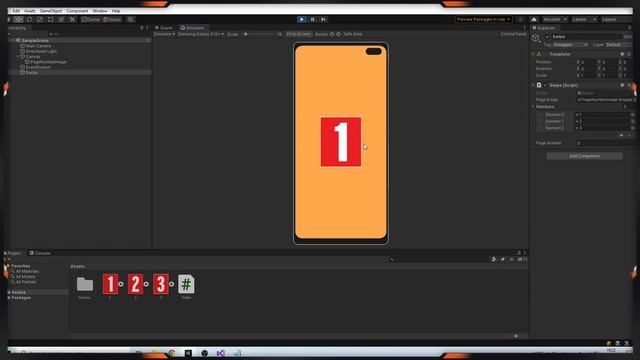Open object picker for Element 2
Viewport: 640px width, 360px height.
[632, 128]
